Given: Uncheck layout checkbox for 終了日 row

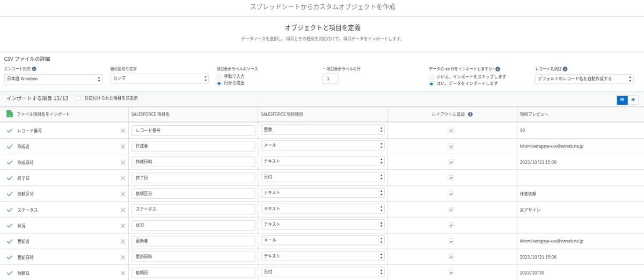Looking at the screenshot, I should pos(451,178).
